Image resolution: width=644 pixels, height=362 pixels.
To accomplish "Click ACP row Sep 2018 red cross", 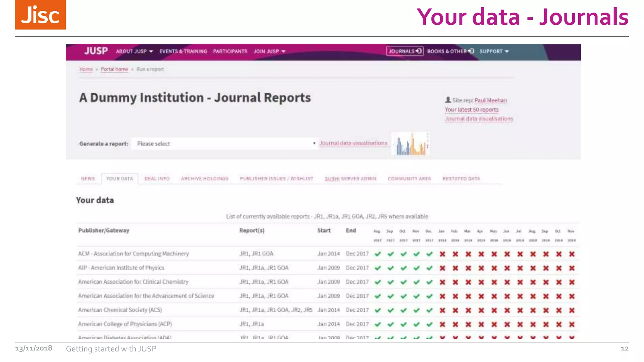I will [x=546, y=324].
